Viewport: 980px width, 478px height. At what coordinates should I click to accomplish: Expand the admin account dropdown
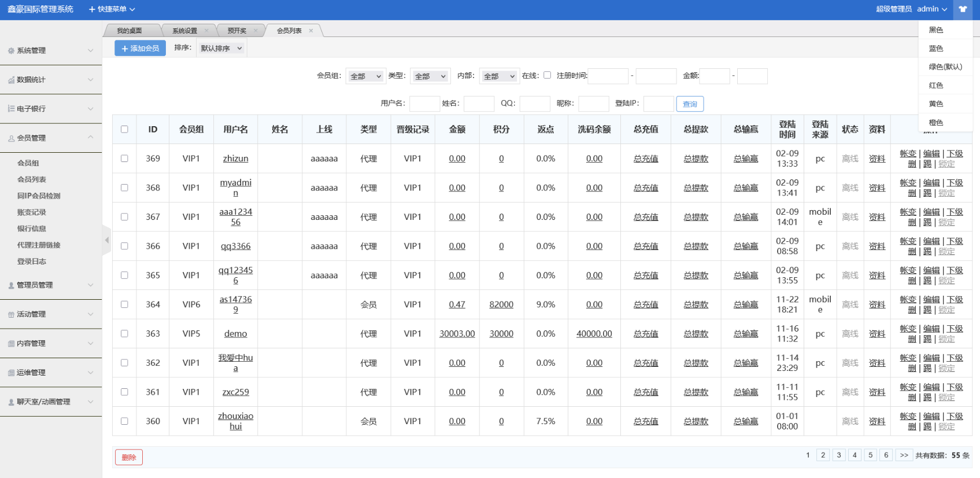[932, 9]
